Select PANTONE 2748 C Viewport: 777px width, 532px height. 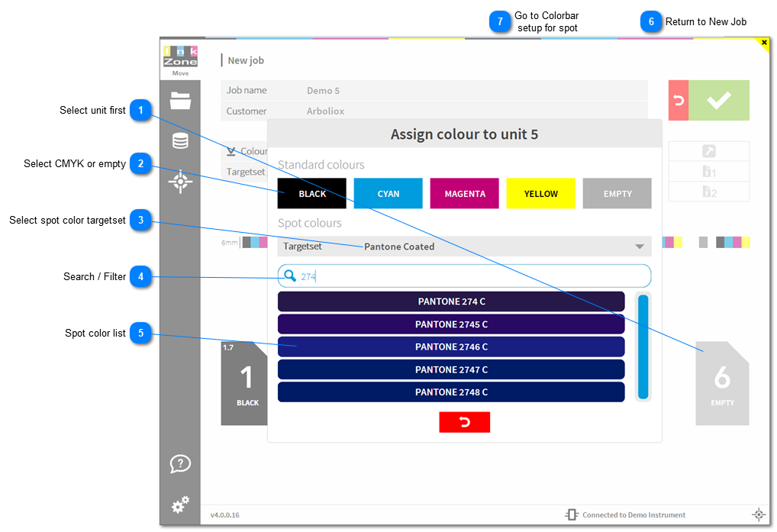click(x=451, y=392)
